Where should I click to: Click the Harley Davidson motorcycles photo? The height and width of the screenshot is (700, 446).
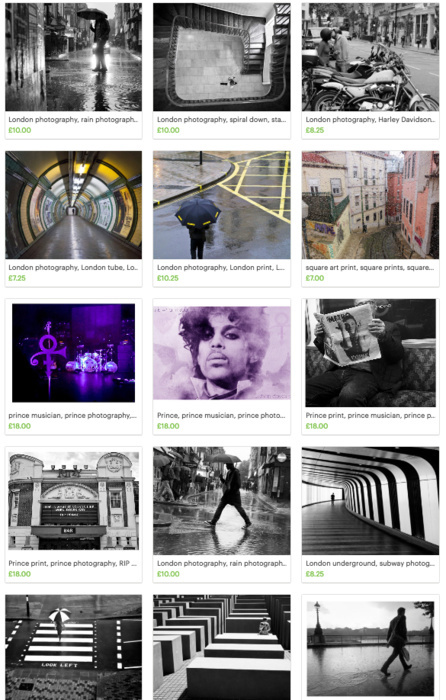coord(370,57)
